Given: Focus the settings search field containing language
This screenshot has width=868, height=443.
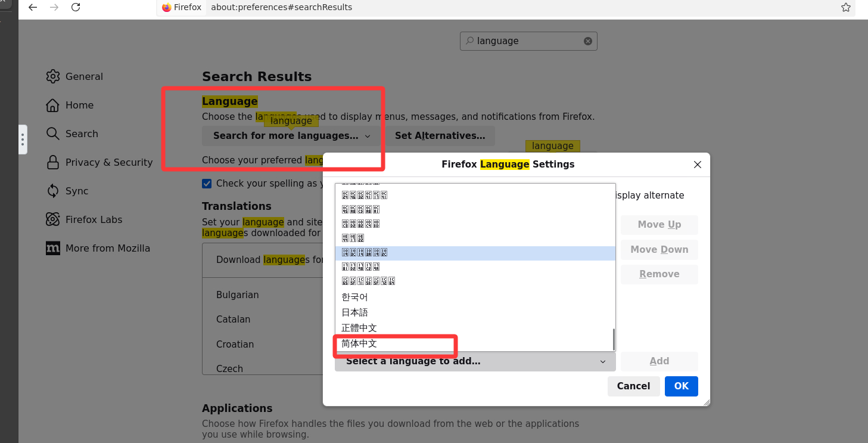Looking at the screenshot, I should point(528,41).
